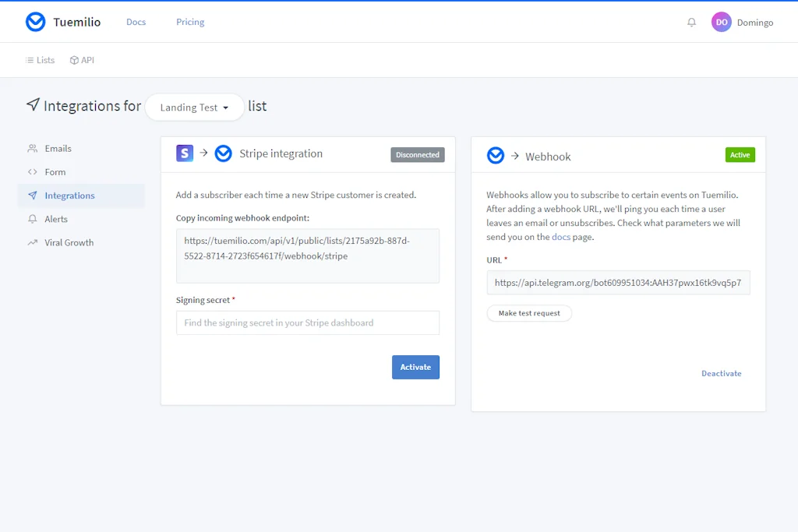Click the Deactivate webhook link
This screenshot has height=532, width=798.
[x=721, y=373]
